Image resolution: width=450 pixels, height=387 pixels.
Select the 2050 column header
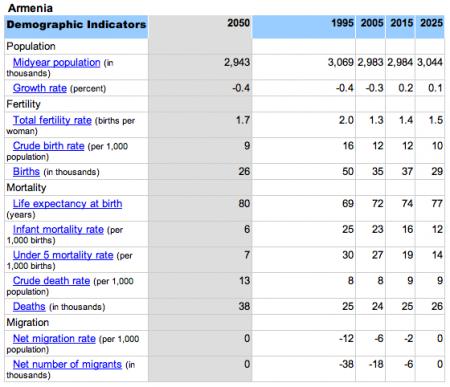200,27
